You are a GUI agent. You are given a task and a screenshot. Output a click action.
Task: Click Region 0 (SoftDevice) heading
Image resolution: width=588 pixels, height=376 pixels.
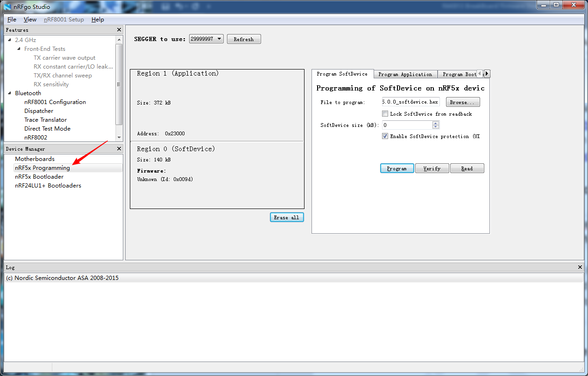tap(176, 149)
